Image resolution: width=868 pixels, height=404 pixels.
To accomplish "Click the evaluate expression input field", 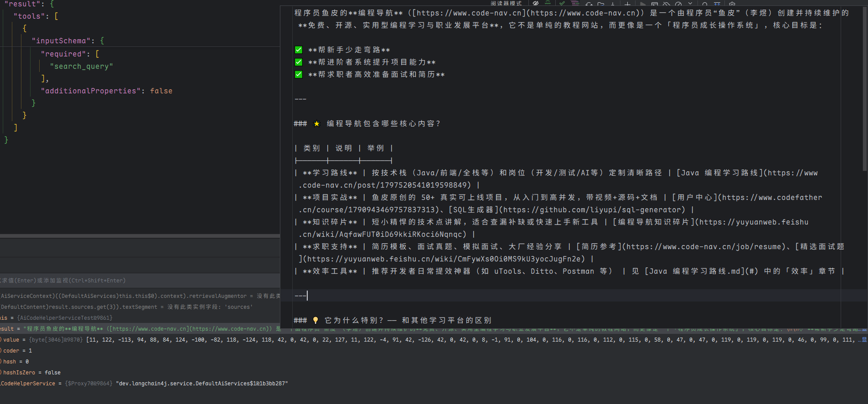I will [140, 281].
